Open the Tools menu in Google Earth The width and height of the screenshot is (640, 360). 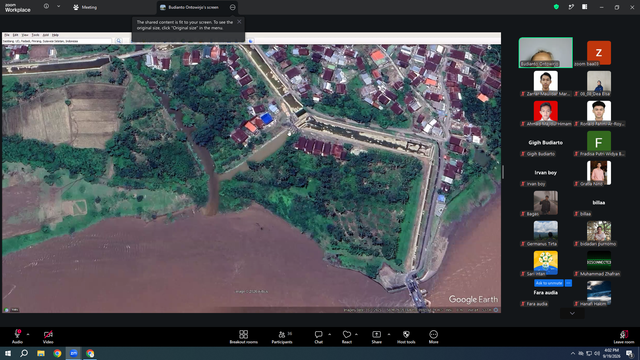(x=36, y=35)
